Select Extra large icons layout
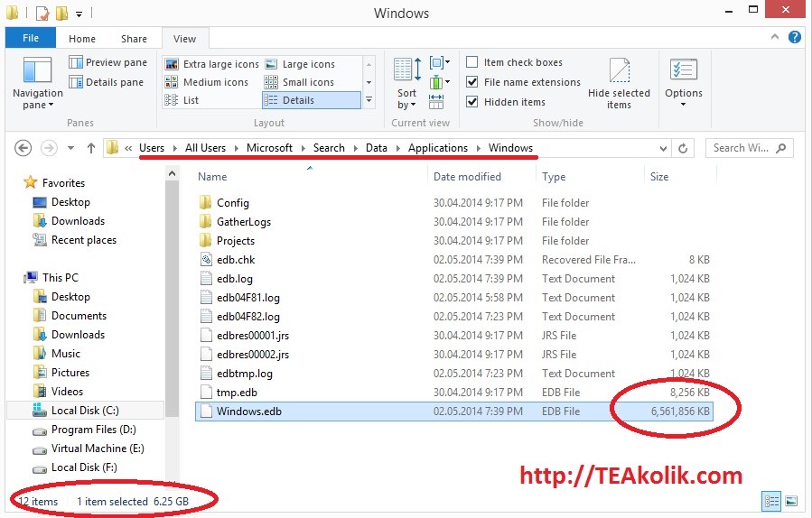The width and height of the screenshot is (812, 518). pyautogui.click(x=211, y=64)
